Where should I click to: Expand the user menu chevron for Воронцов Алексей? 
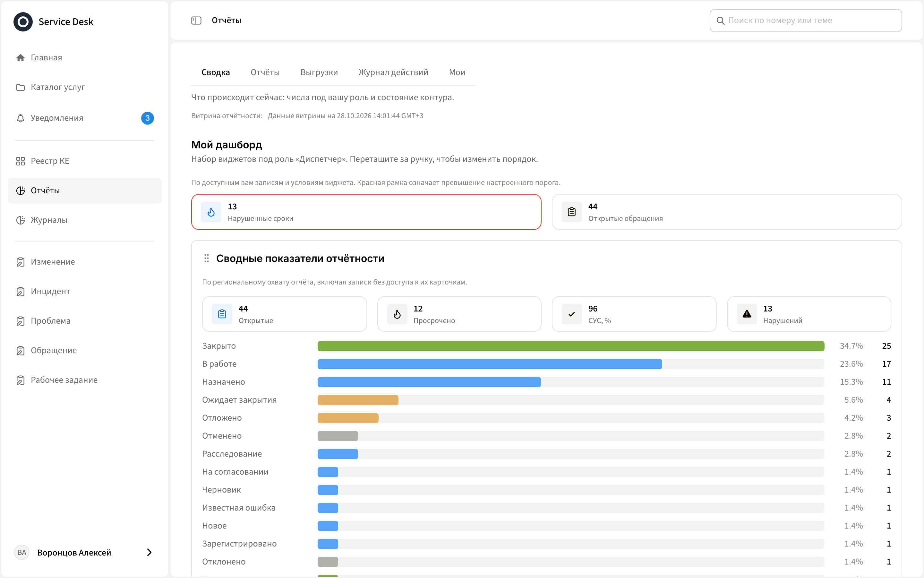click(x=149, y=552)
